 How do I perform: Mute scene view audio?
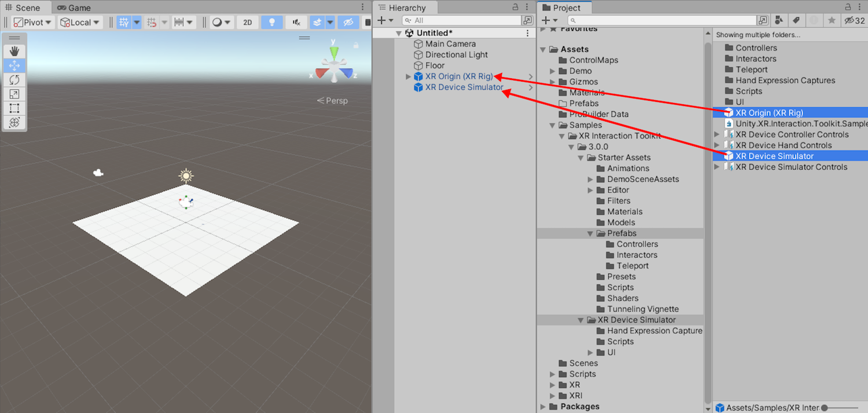pos(295,21)
